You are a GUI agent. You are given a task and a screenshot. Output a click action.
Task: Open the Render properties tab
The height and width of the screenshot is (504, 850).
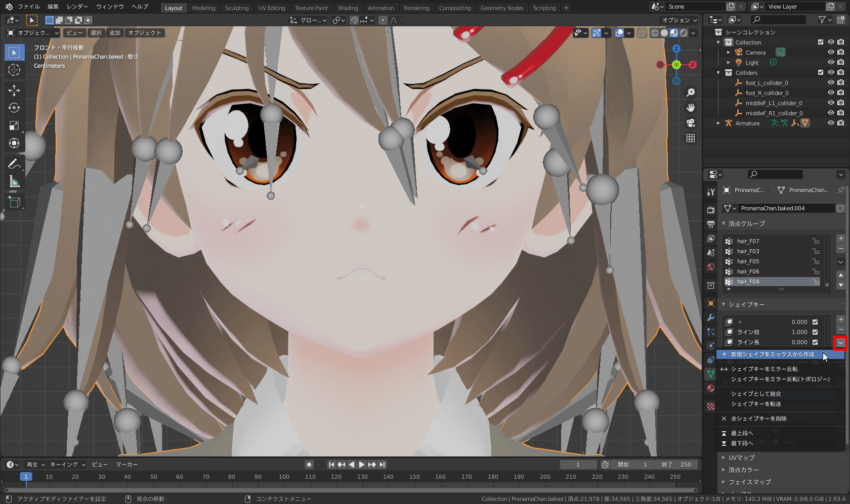[x=711, y=210]
